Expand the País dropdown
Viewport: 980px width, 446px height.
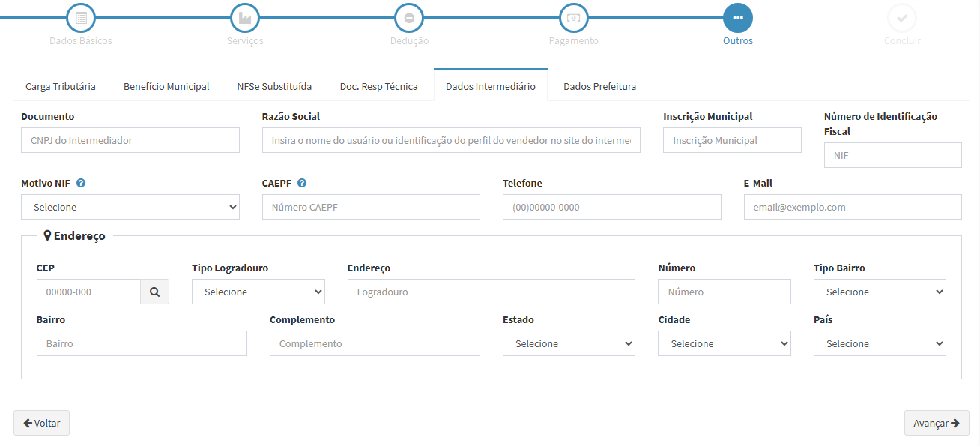point(880,343)
